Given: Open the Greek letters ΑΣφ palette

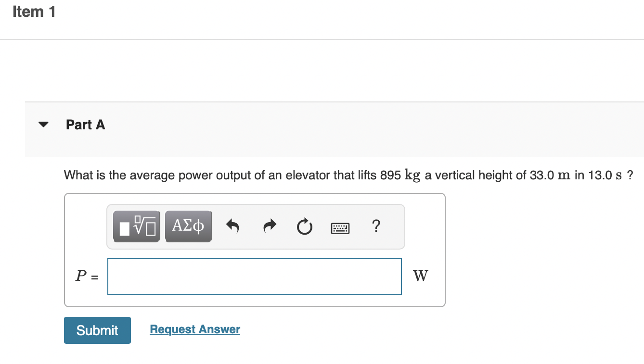Looking at the screenshot, I should pyautogui.click(x=188, y=226).
